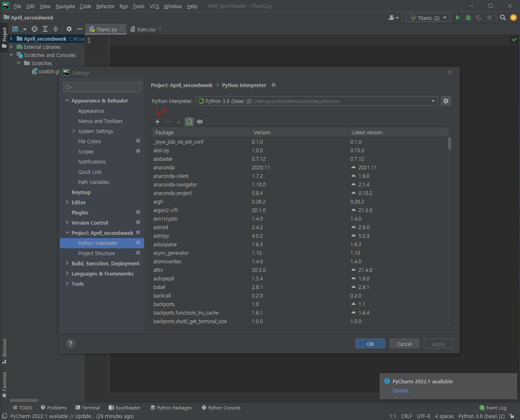Open the Navigate menu

[65, 6]
